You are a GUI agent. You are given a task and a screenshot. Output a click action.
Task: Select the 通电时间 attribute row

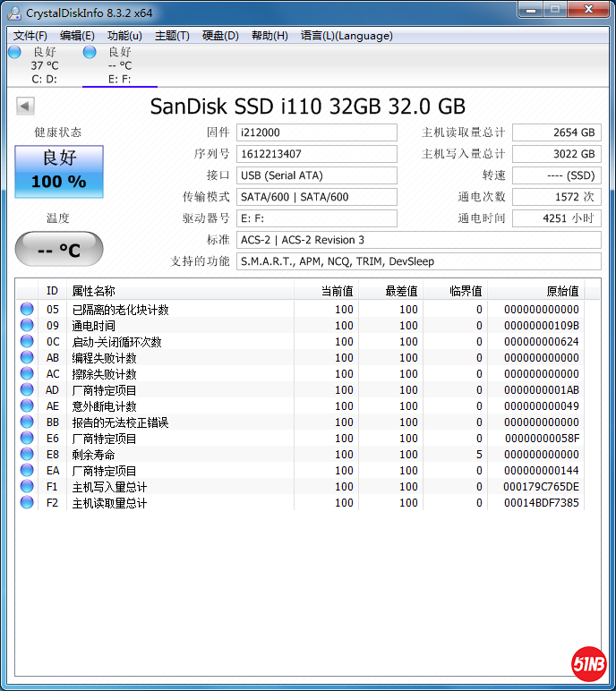pos(179,326)
